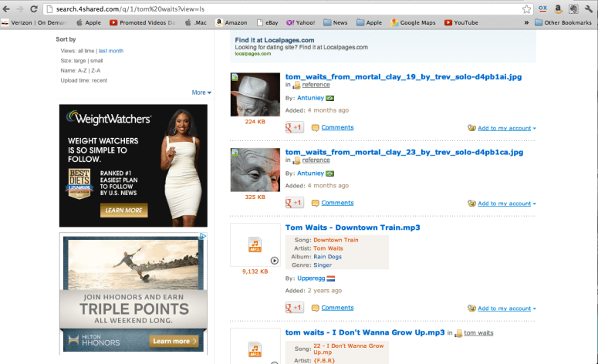598x364 pixels.
Task: Click the MP3 file icon for Downtown Train
Action: [254, 245]
